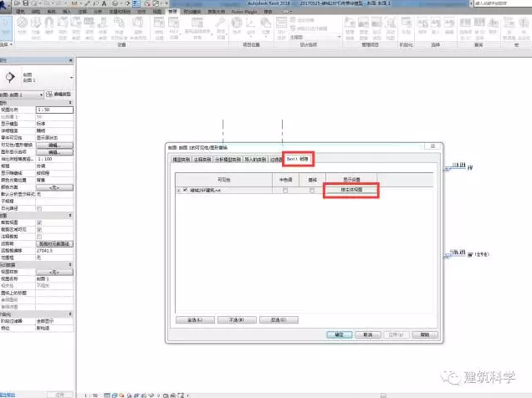
Task: Open the Revit Links tab
Action: [x=298, y=159]
